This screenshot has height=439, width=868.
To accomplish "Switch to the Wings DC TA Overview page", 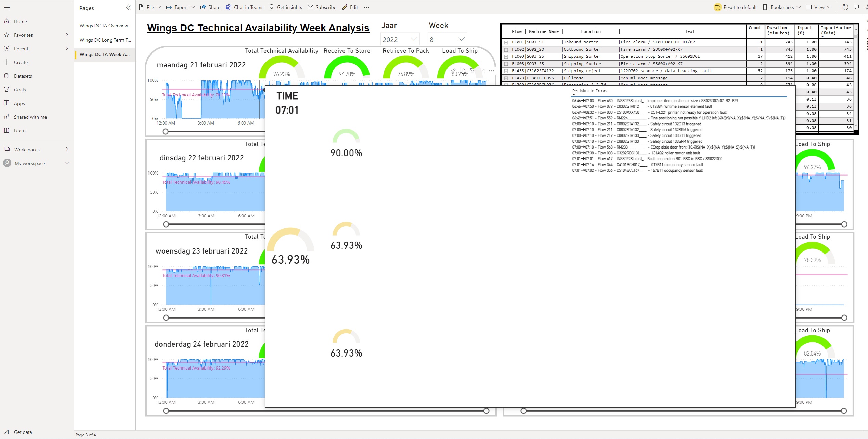I will 104,26.
